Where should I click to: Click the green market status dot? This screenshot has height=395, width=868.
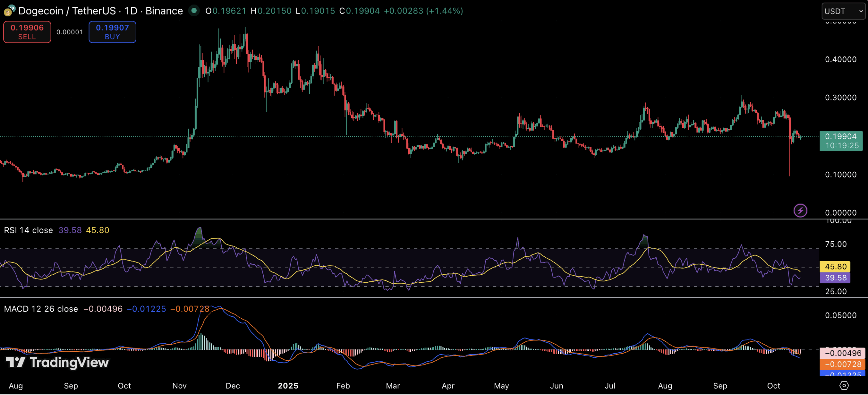coord(194,11)
